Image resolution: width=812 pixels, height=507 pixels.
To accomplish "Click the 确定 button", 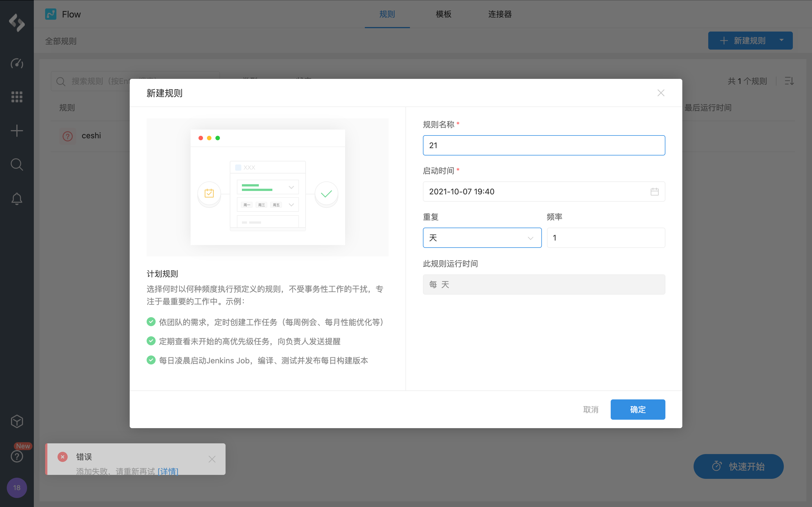I will pyautogui.click(x=637, y=410).
